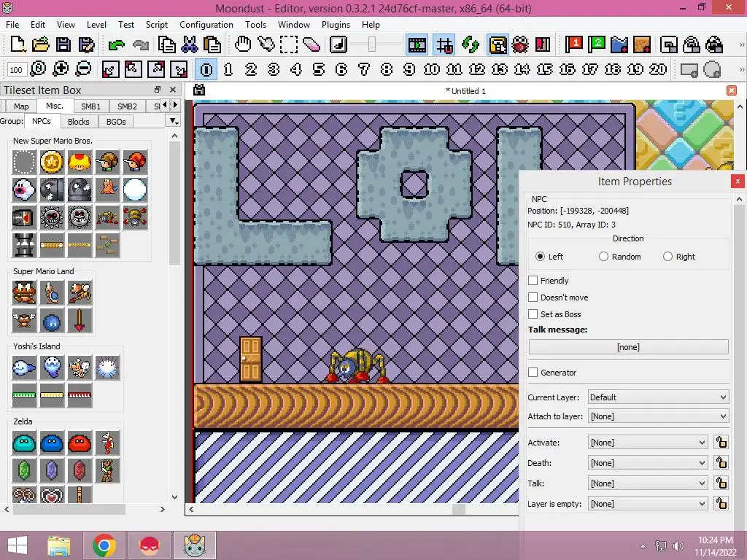Select Right direction radio button
The image size is (747, 560).
[x=668, y=257]
